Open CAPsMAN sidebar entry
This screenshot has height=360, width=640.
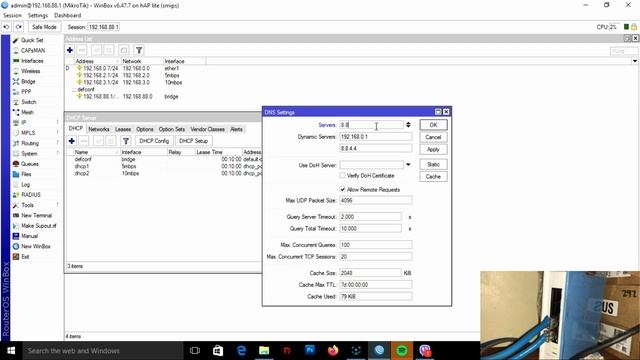tap(33, 50)
